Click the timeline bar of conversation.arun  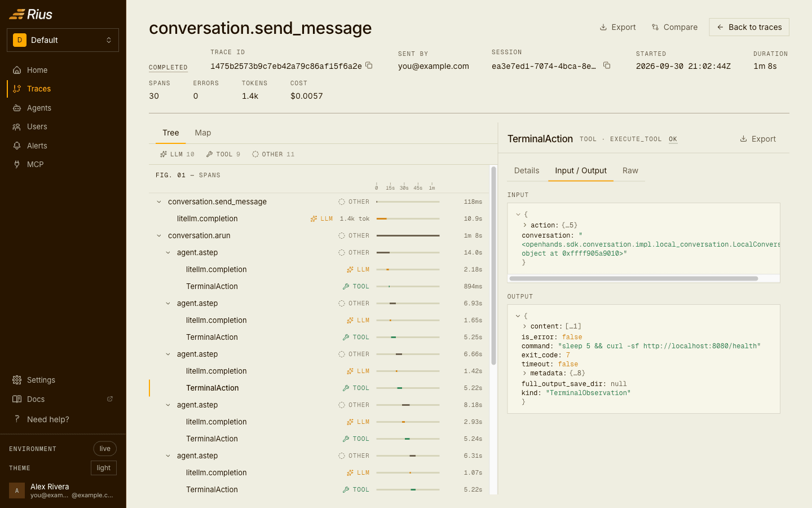(408, 235)
